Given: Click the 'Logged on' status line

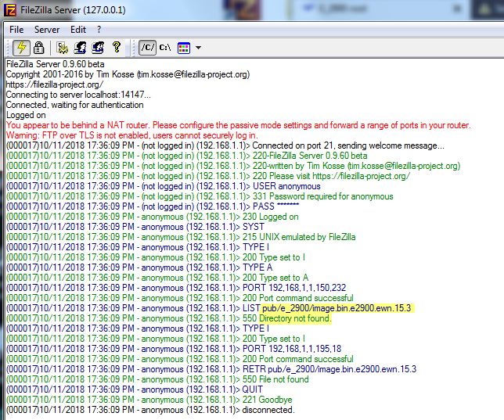Looking at the screenshot, I should coord(26,115).
